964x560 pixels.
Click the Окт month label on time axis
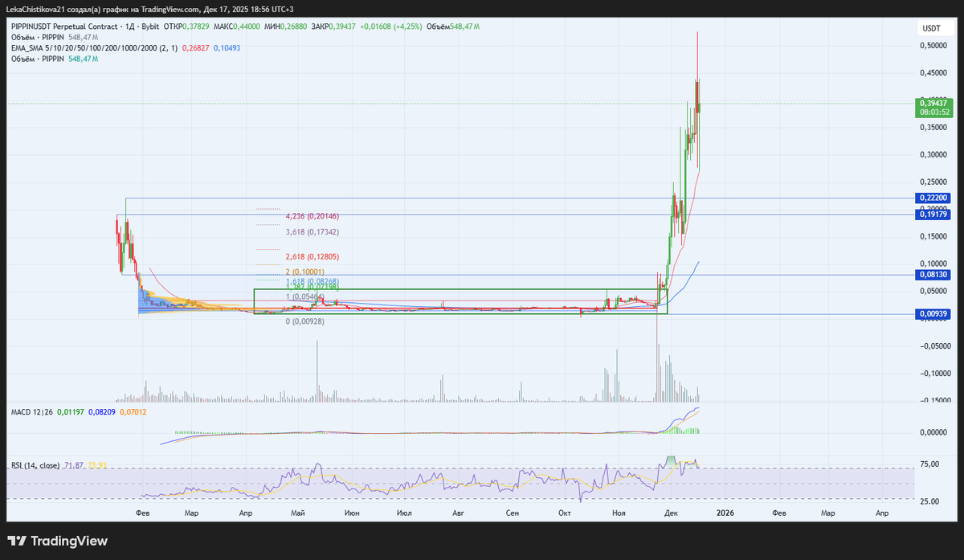pos(564,512)
